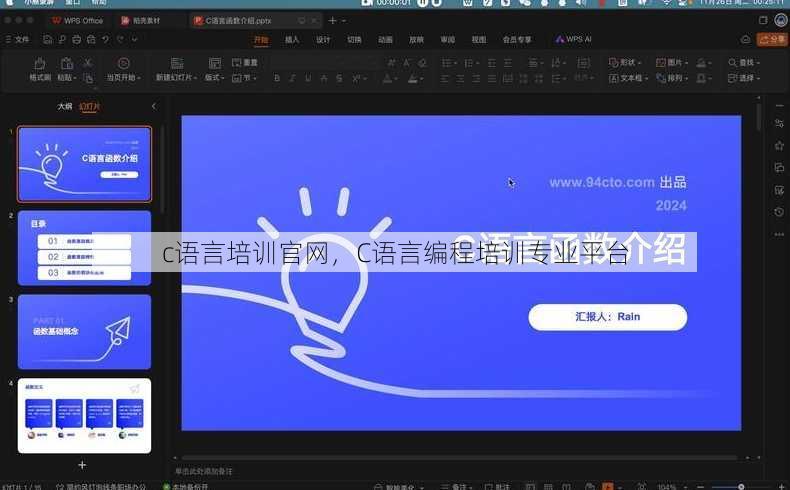Open the 节 (Section) dropdown
Viewport: 790px width, 490px height.
245,78
